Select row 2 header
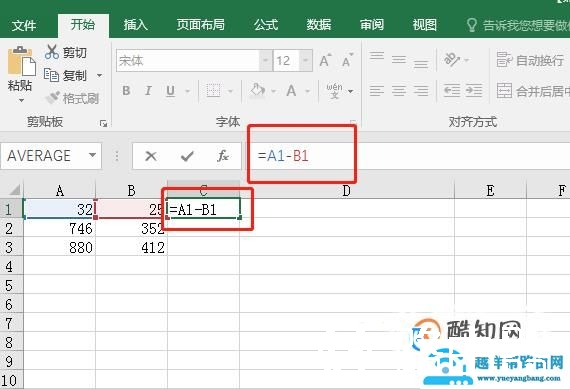This screenshot has width=570, height=389. click(11, 228)
